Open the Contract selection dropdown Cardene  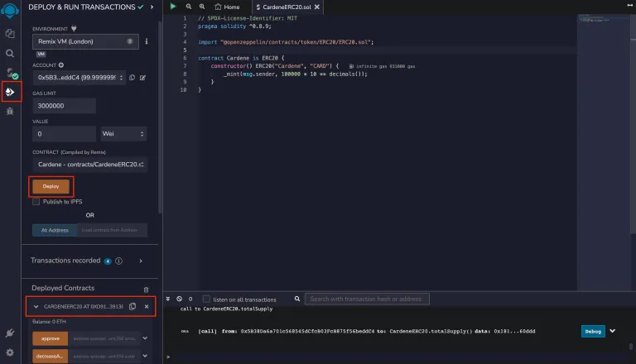(x=90, y=165)
